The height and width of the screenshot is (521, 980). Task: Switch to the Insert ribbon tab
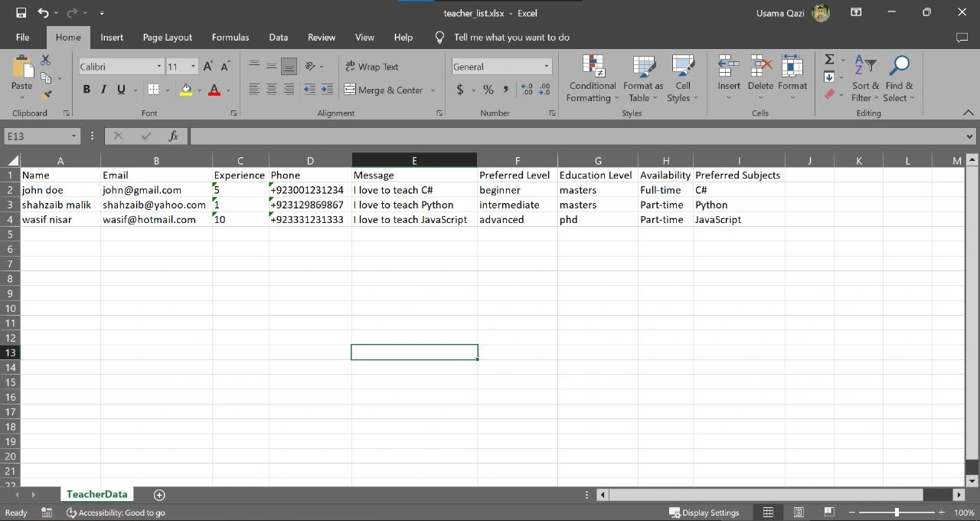pos(112,37)
